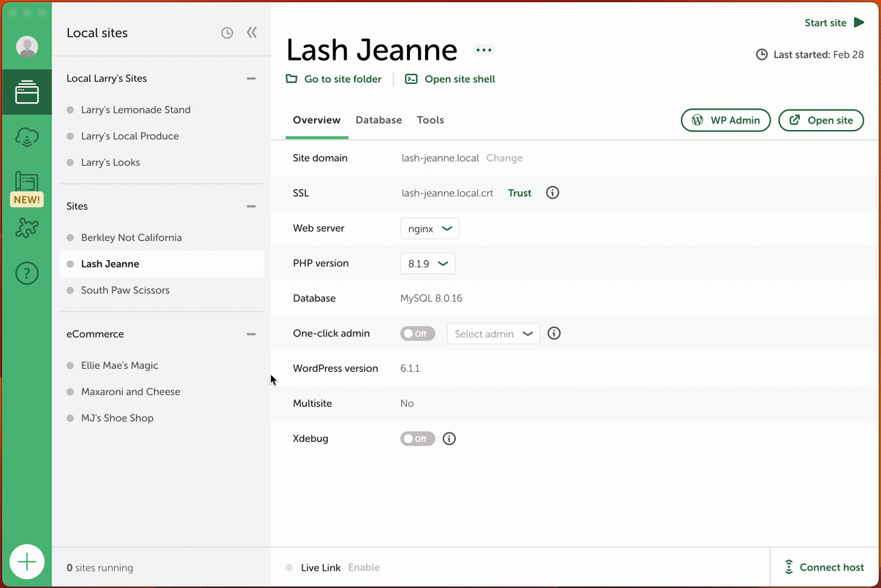Viewport: 881px width, 588px height.
Task: Open the Help question mark icon
Action: click(27, 274)
